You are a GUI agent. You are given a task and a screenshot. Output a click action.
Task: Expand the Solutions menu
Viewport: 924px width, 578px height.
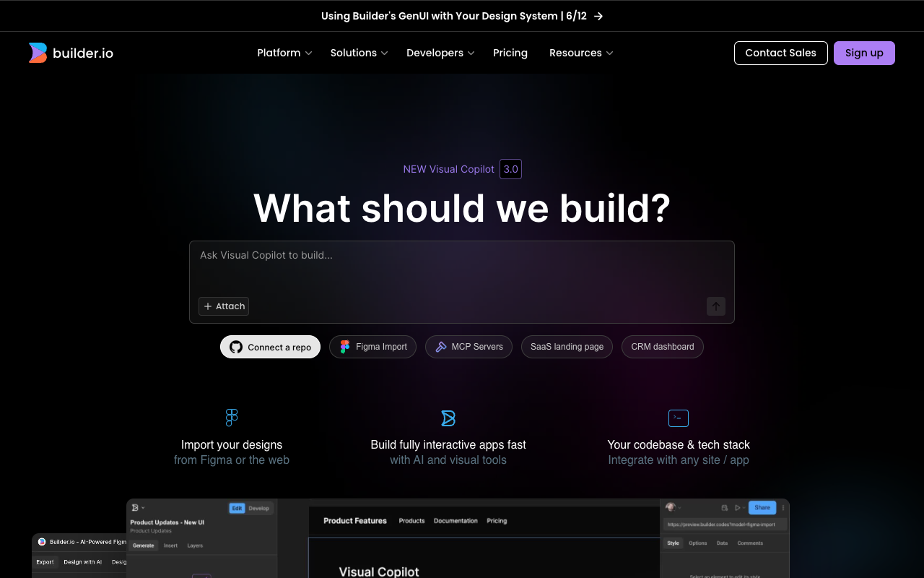click(359, 53)
